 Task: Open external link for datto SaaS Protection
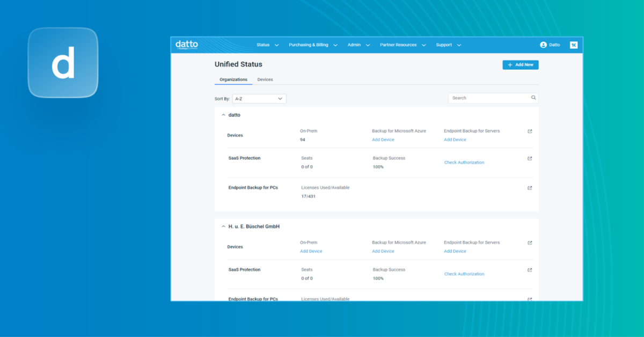[x=530, y=158]
